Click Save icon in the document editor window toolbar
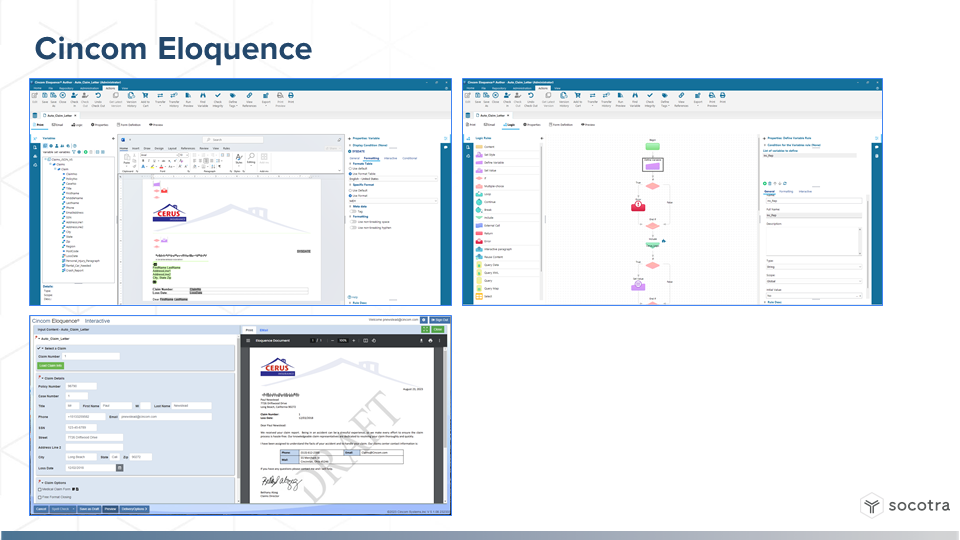The height and width of the screenshot is (540, 960). 45,98
